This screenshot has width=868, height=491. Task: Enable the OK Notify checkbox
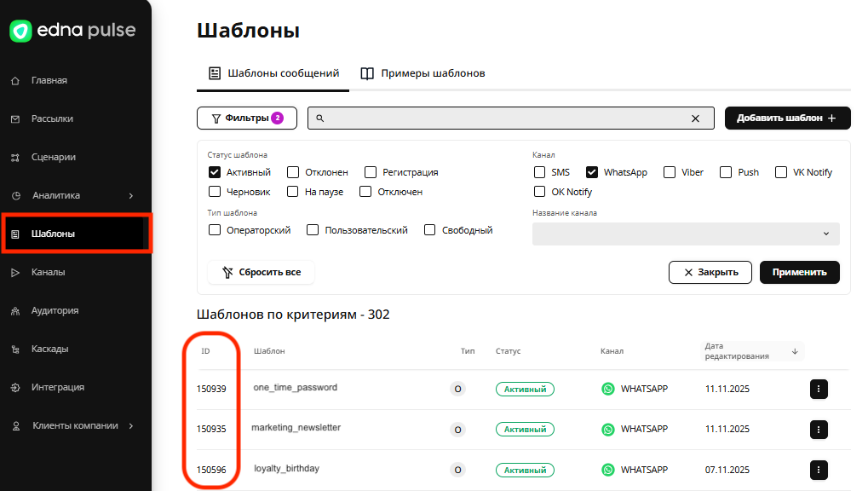coord(539,192)
